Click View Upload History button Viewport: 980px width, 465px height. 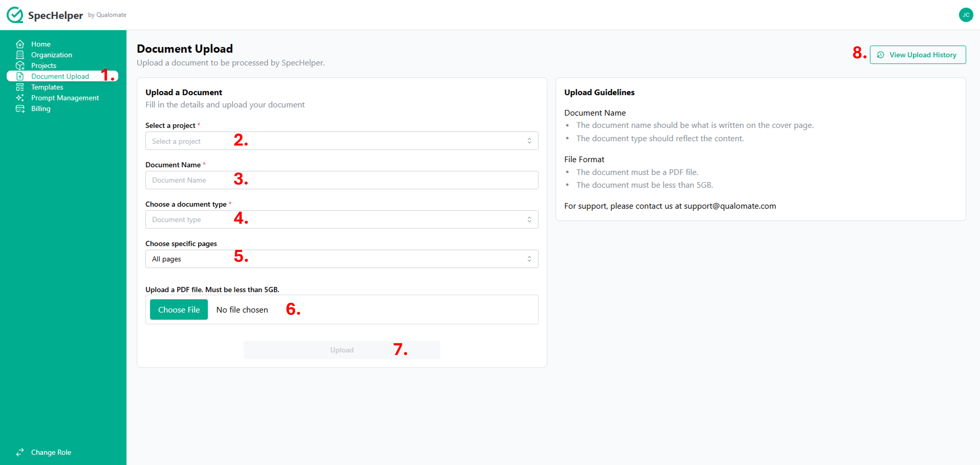coord(917,55)
